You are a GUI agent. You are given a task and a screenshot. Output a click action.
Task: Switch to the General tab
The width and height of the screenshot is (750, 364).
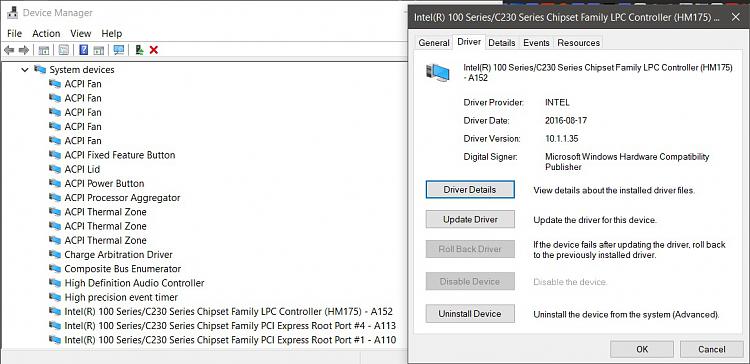[x=433, y=43]
